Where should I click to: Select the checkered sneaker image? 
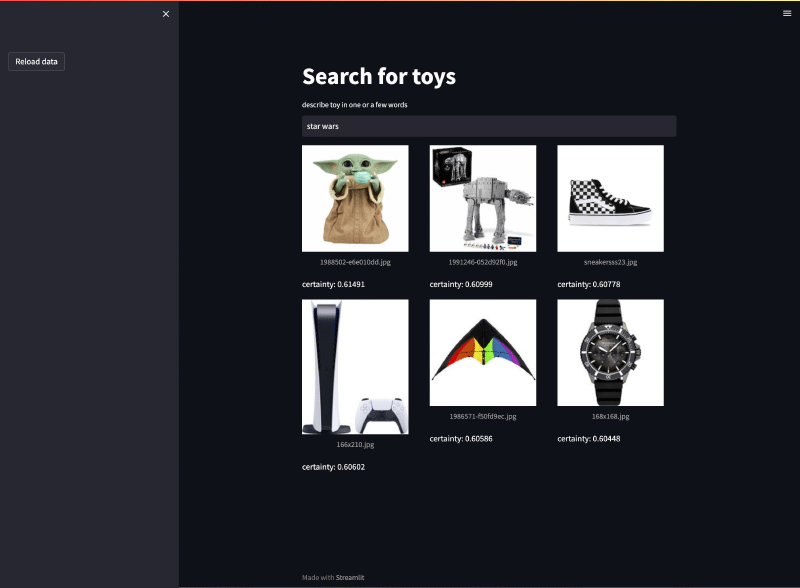click(x=610, y=198)
